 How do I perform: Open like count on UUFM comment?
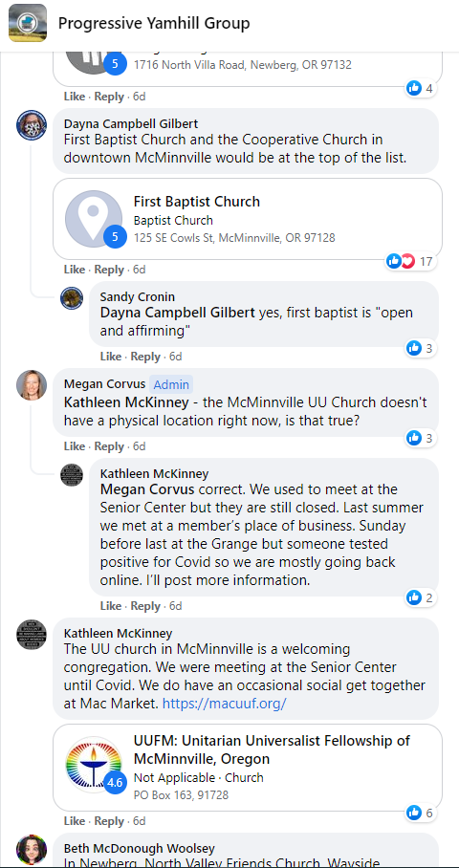[420, 813]
